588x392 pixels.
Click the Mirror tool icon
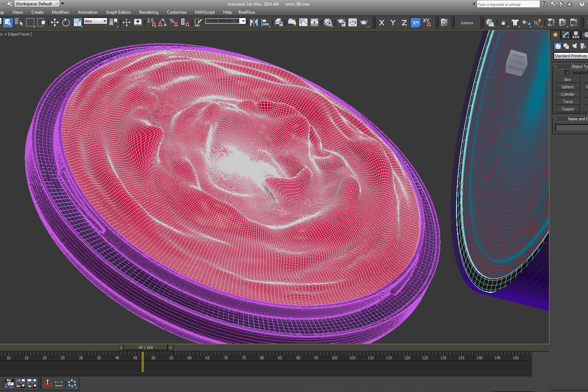tap(254, 23)
